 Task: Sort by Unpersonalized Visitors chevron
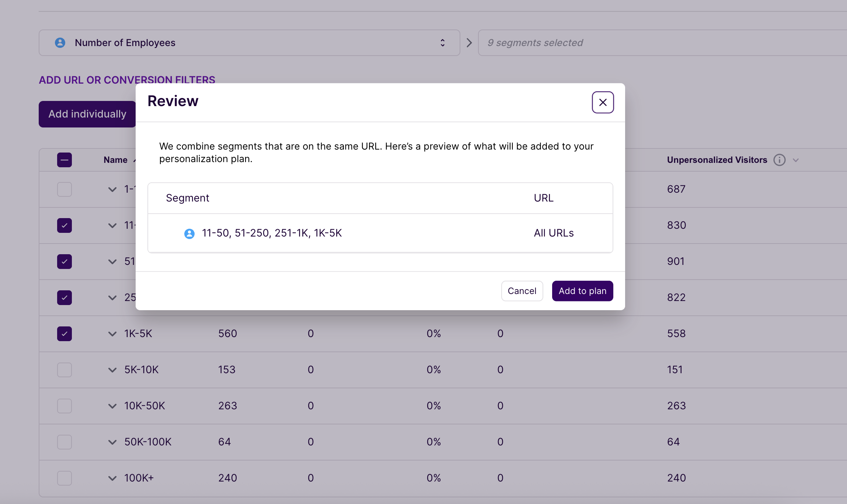click(x=796, y=160)
